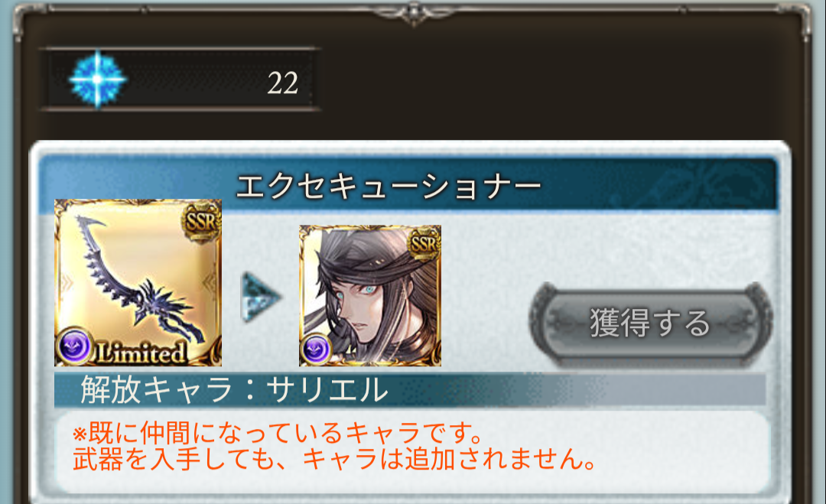The height and width of the screenshot is (504, 826).
Task: Click the blue cerulean spark crystal icon
Action: [x=97, y=80]
